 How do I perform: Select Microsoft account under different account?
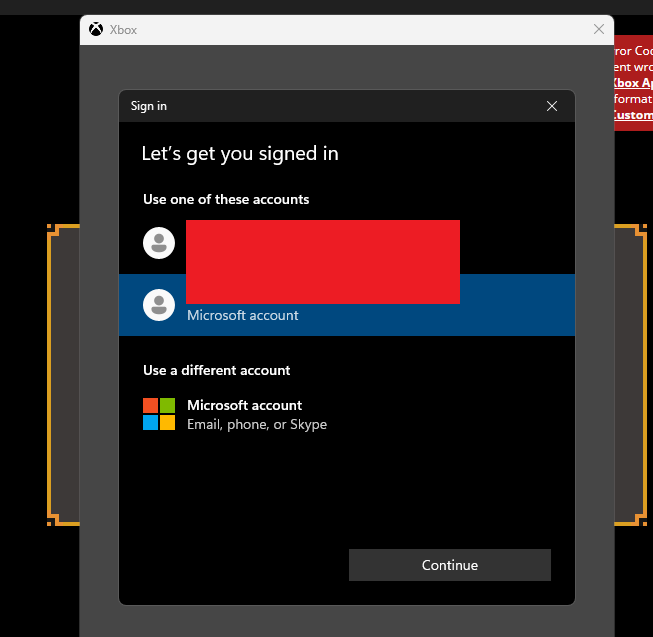point(244,405)
